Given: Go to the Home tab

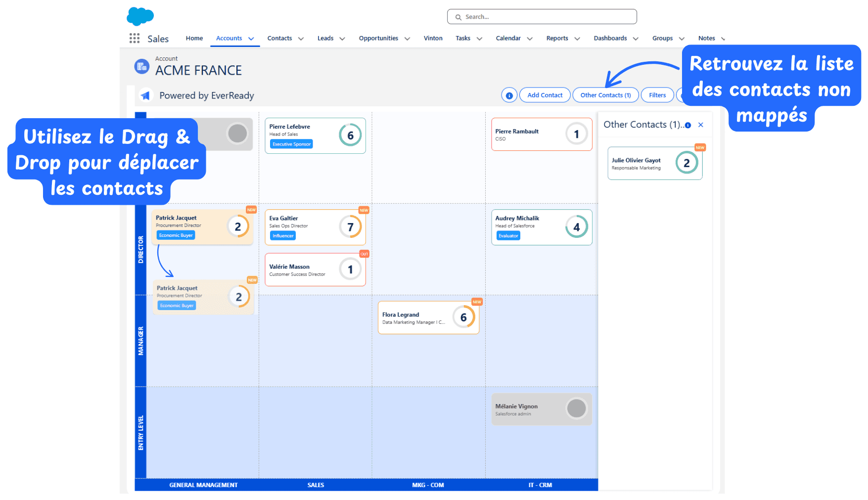Looking at the screenshot, I should (194, 38).
